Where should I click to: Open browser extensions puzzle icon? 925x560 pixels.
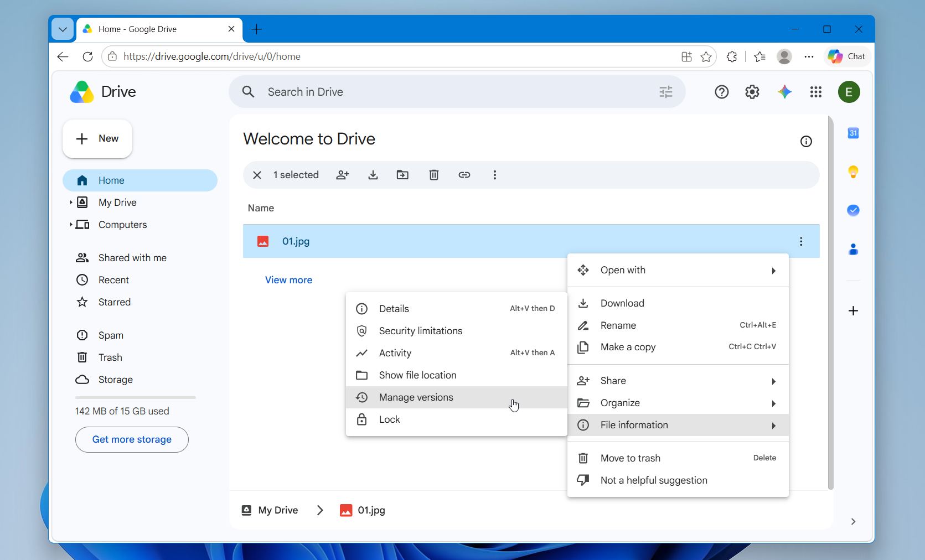[x=732, y=56]
